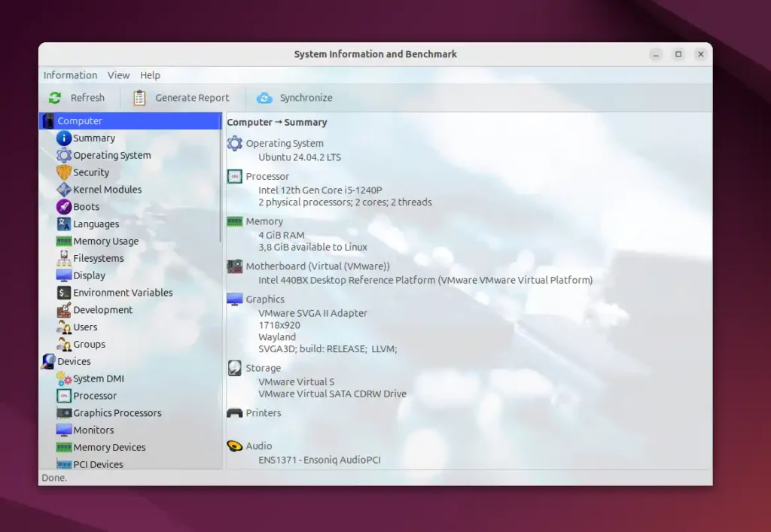Click the Synchronize cloud icon
The height and width of the screenshot is (532, 771).
pos(264,98)
